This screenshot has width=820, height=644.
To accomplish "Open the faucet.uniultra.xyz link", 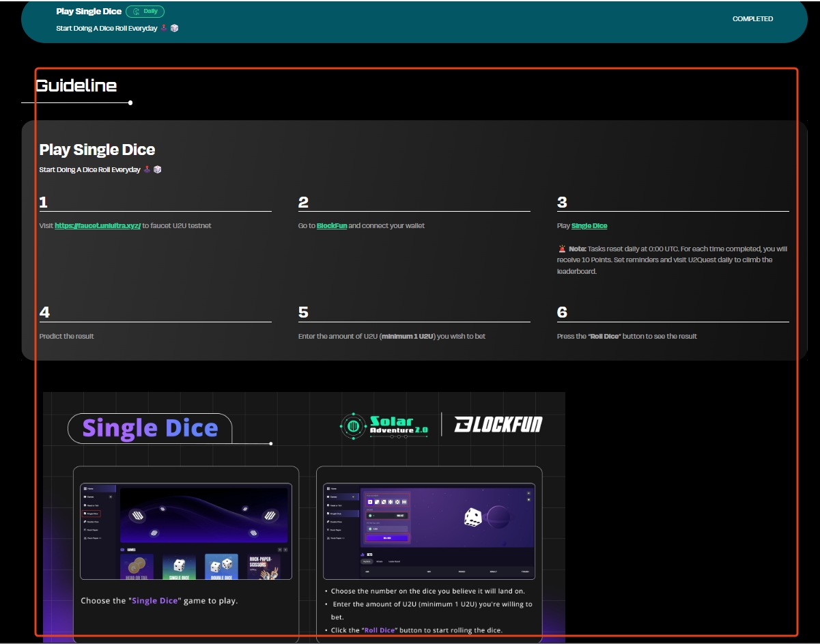I will (x=98, y=225).
